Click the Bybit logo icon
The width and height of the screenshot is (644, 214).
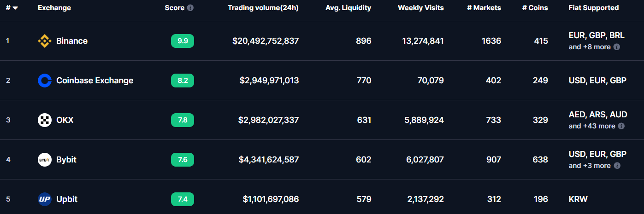(44, 160)
